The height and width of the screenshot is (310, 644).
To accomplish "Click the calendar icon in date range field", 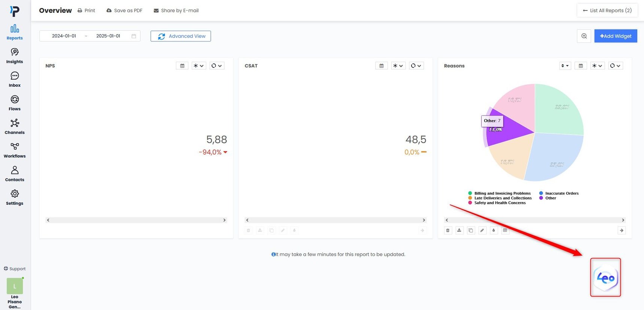I will [x=134, y=36].
